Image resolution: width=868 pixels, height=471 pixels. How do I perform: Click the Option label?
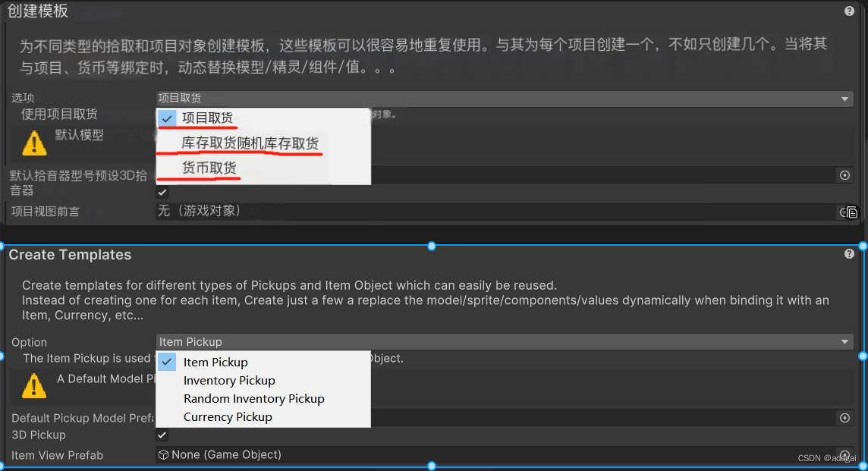(x=30, y=342)
